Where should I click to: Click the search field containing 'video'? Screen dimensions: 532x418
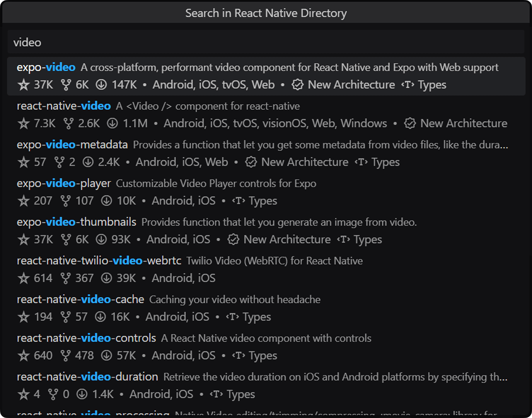tap(266, 43)
